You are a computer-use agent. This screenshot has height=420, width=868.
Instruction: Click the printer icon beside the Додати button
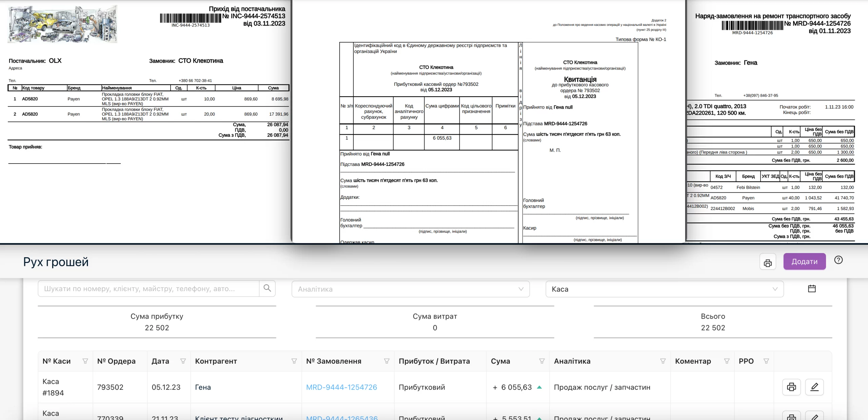click(x=768, y=262)
